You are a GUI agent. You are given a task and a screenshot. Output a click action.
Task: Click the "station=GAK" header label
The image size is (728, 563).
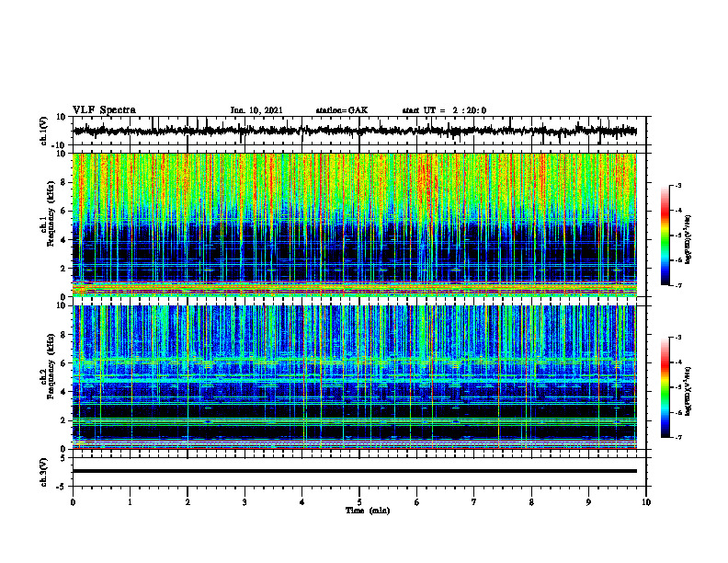[x=342, y=110]
